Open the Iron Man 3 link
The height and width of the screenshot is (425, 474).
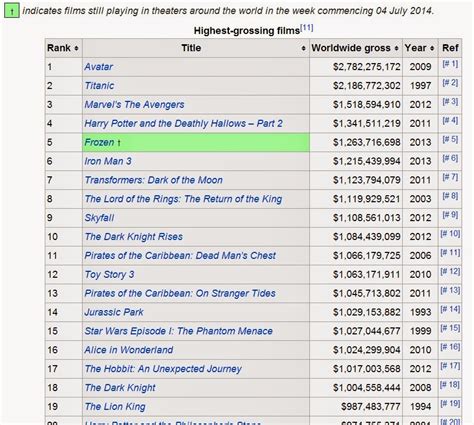[x=108, y=161]
